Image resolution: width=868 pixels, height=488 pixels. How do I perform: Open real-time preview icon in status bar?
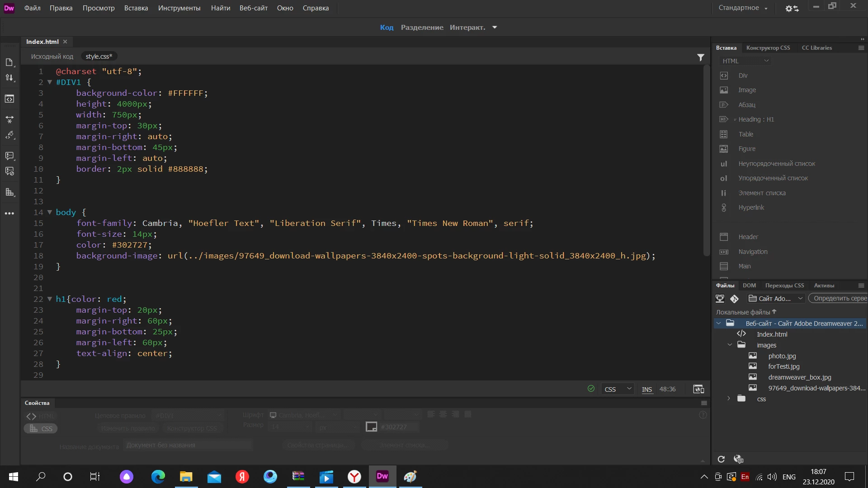pyautogui.click(x=698, y=389)
